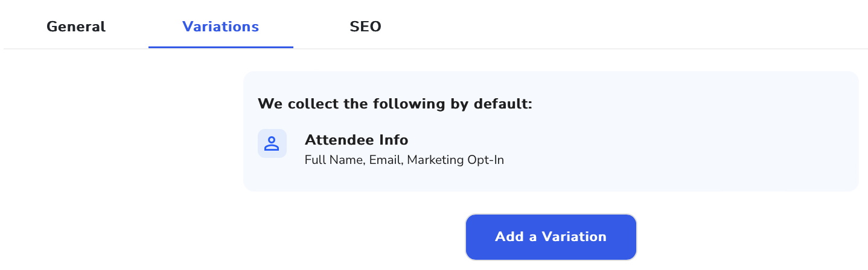868x270 pixels.
Task: Click the rounded square behind the person icon
Action: click(x=272, y=143)
